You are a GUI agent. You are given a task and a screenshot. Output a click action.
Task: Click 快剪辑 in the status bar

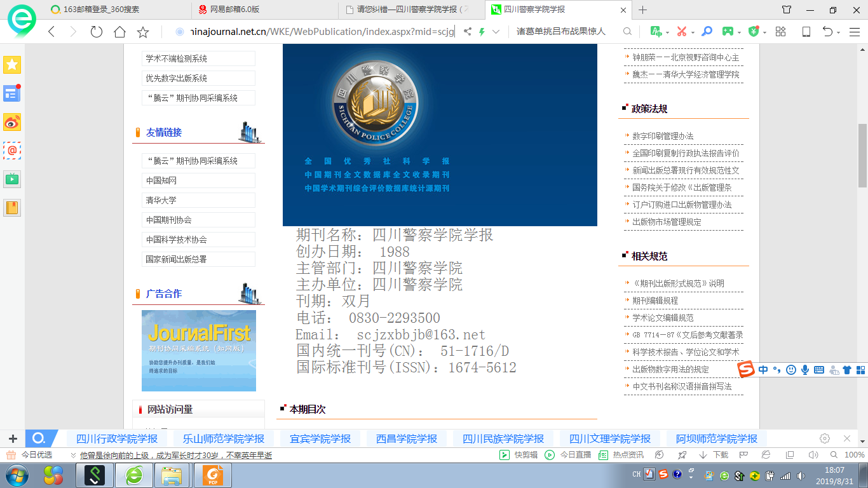pyautogui.click(x=519, y=455)
